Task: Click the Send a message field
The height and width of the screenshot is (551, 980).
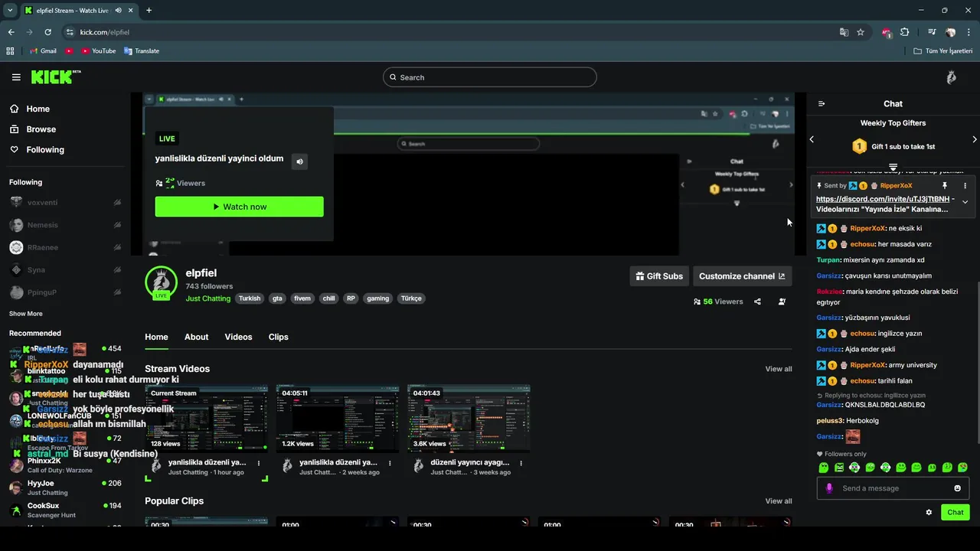Action: point(893,488)
